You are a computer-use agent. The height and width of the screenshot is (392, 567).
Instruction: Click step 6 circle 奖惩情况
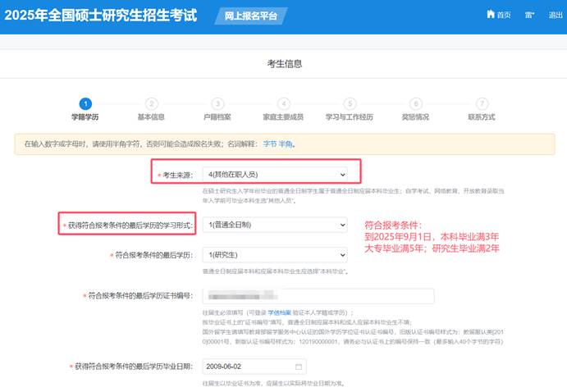point(415,103)
